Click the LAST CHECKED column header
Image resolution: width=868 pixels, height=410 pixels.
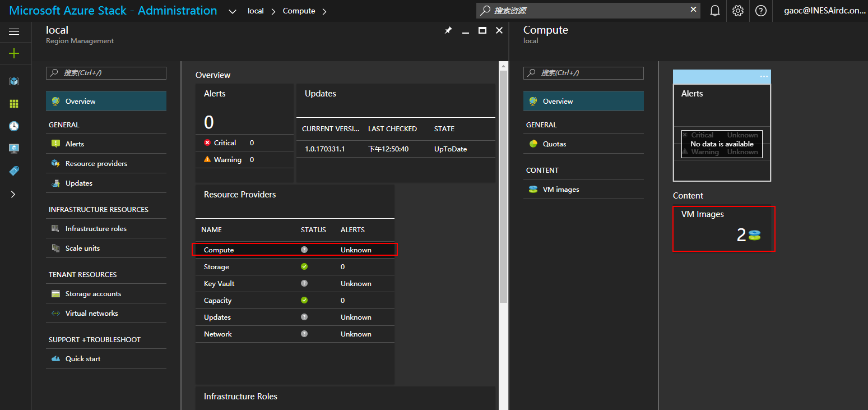point(392,128)
